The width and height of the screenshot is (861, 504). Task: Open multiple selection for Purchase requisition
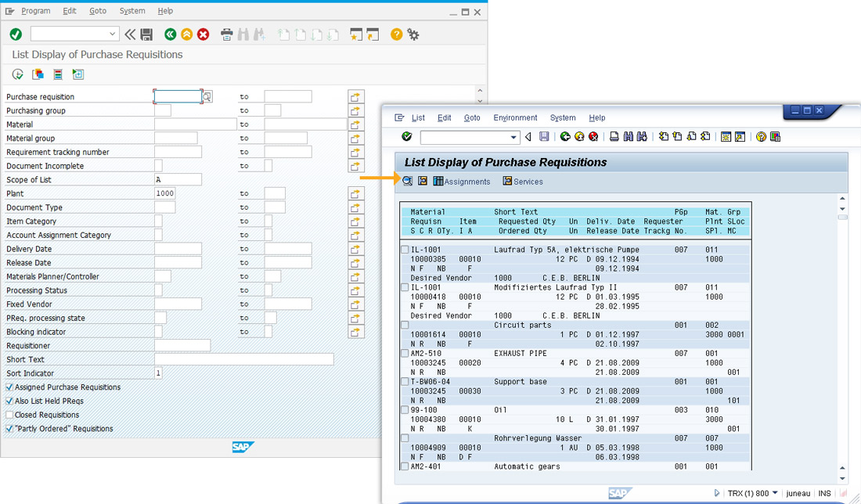click(356, 96)
